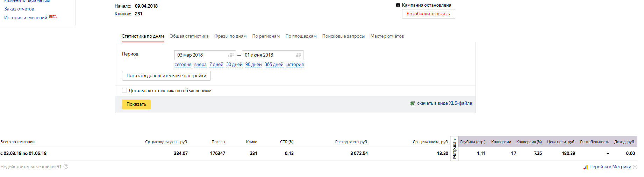
Task: Click the end date field 01 июня 2018
Action: (273, 55)
